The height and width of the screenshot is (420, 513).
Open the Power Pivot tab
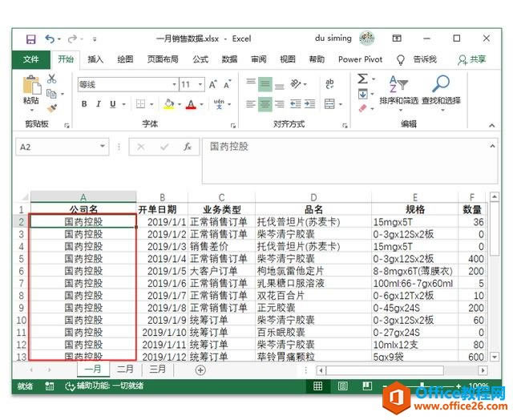(x=360, y=59)
